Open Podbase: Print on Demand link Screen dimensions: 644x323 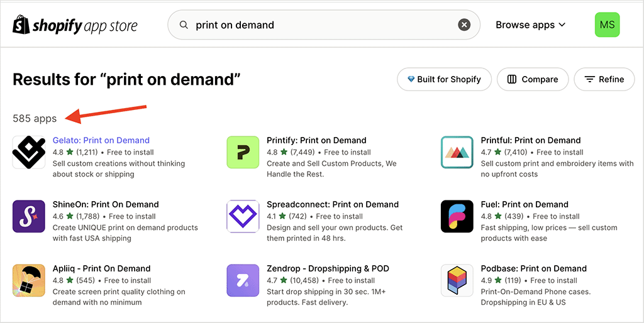point(533,268)
